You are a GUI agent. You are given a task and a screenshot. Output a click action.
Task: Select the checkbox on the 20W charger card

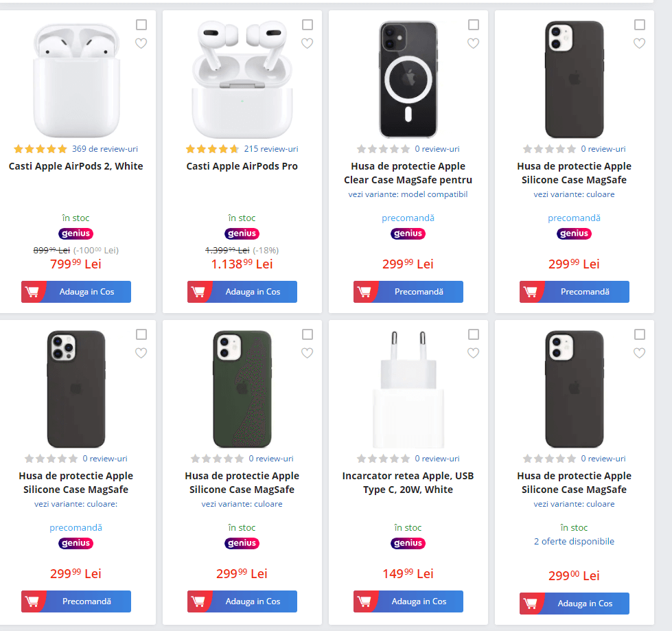click(x=474, y=334)
